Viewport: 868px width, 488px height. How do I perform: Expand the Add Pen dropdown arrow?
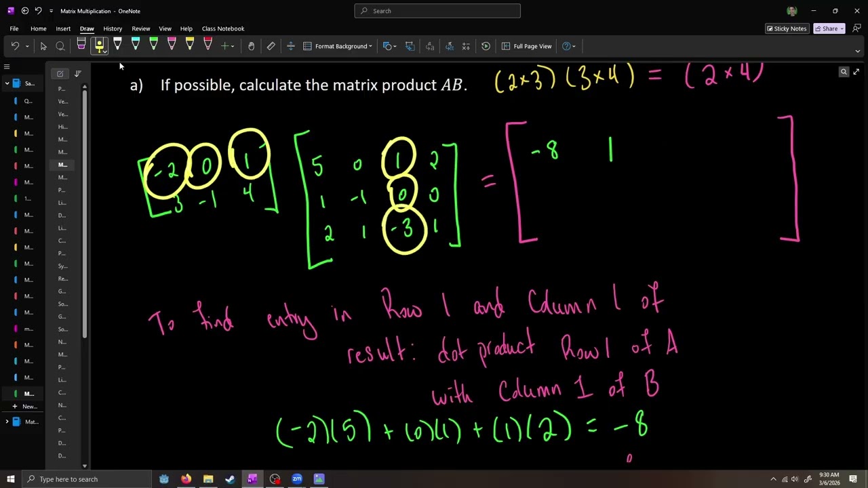point(233,46)
